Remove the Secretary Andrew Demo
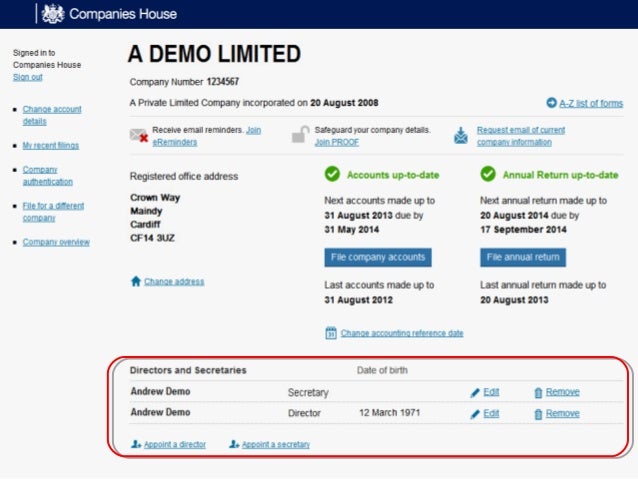 [x=562, y=392]
